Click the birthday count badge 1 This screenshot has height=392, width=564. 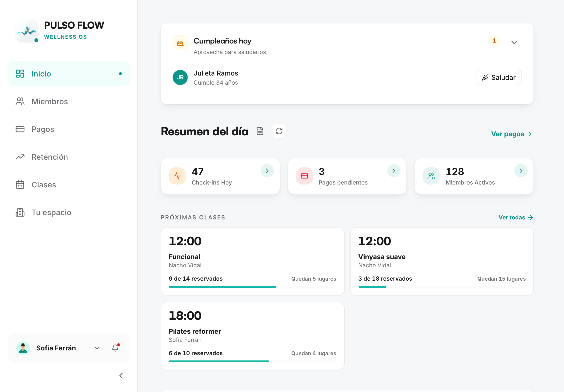click(x=494, y=41)
